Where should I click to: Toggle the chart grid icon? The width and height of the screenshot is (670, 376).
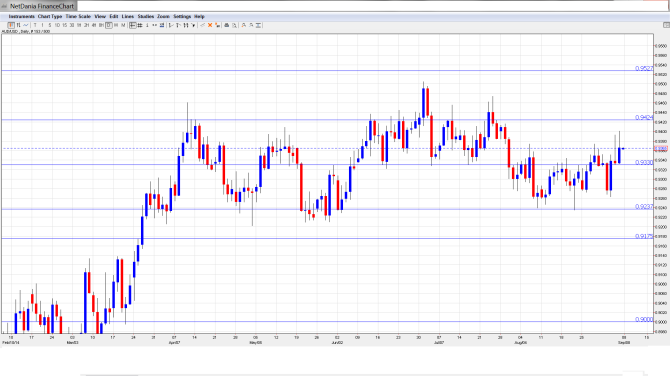(140, 26)
